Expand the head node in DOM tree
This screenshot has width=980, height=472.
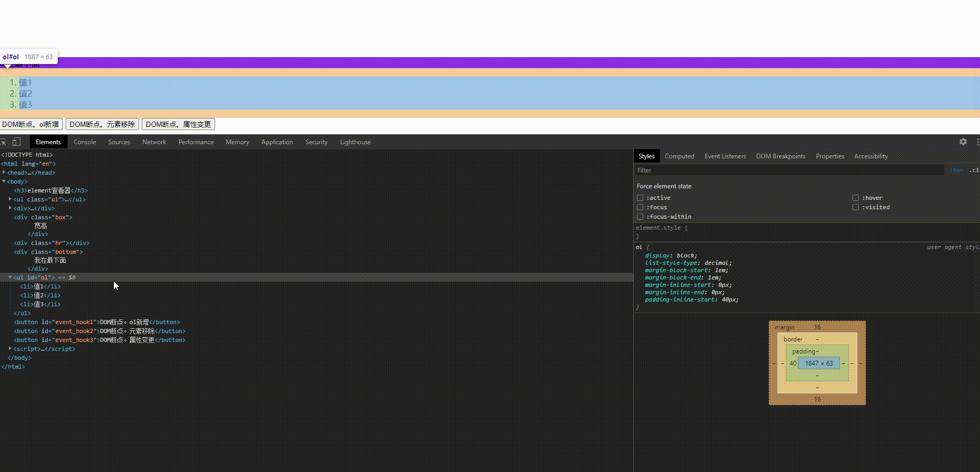(x=4, y=172)
